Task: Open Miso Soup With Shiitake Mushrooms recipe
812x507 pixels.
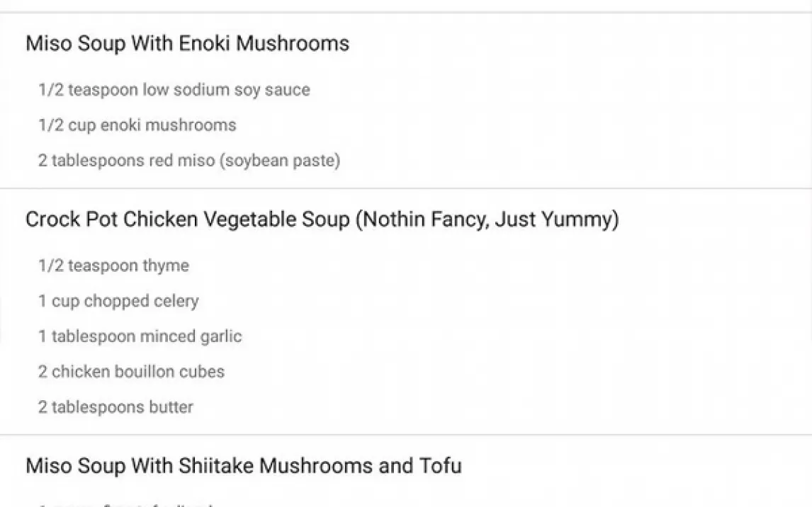Action: pyautogui.click(x=243, y=466)
